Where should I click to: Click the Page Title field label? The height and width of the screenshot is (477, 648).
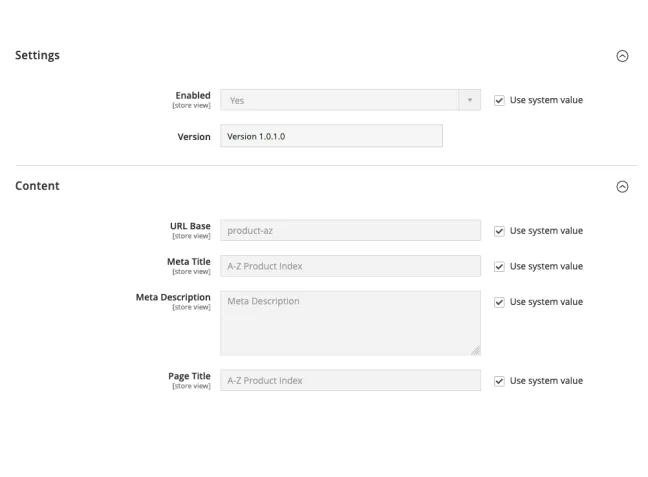click(189, 376)
